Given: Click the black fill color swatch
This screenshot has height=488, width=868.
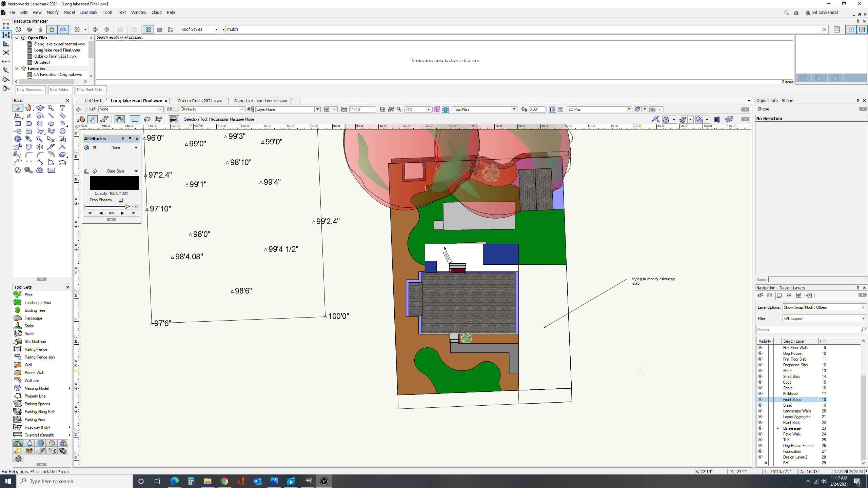Looking at the screenshot, I should tap(114, 183).
